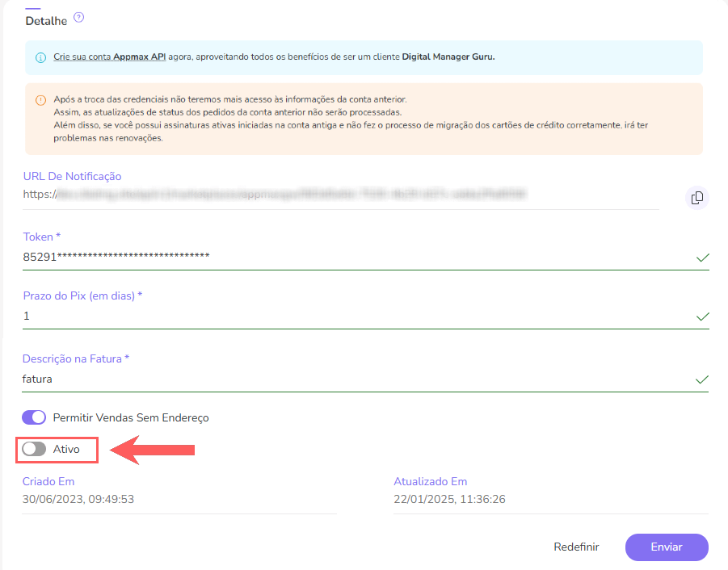Viewport: 728px width, 570px height.
Task: Click Redefinir to reset the form
Action: click(x=575, y=547)
